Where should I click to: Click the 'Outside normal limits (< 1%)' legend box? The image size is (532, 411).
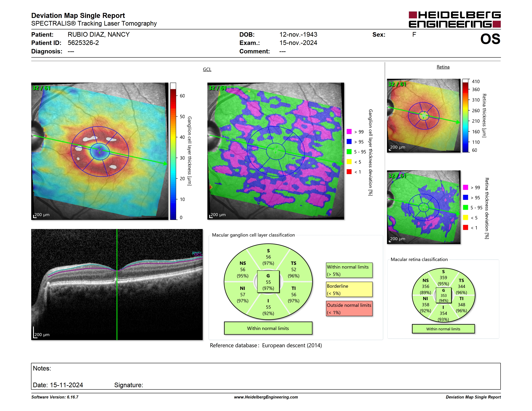click(349, 308)
